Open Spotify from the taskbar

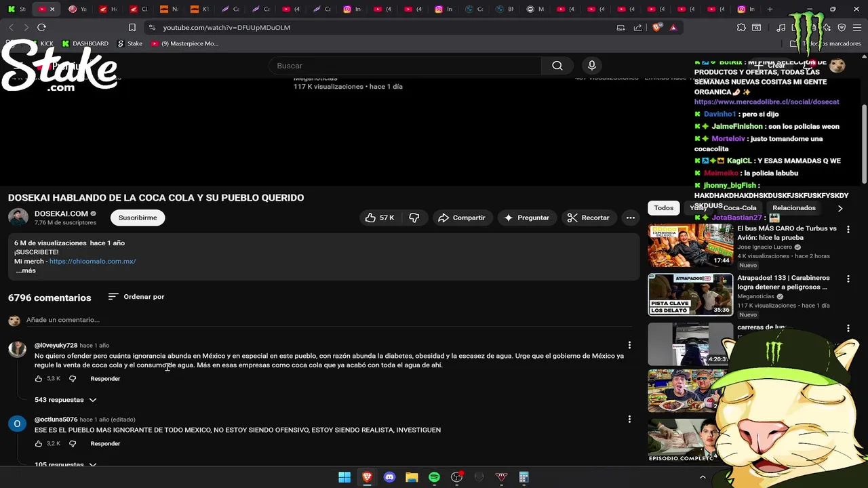[434, 477]
